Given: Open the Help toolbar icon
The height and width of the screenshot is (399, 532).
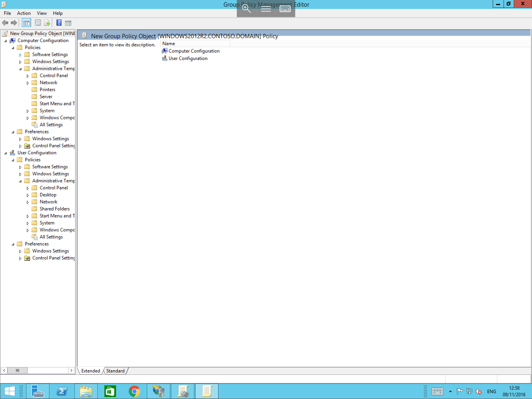Looking at the screenshot, I should 59,23.
